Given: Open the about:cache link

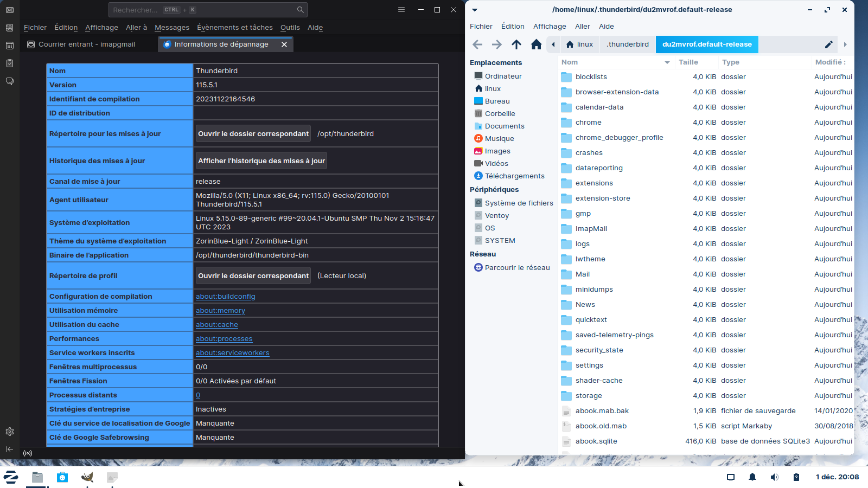Looking at the screenshot, I should click(x=217, y=325).
